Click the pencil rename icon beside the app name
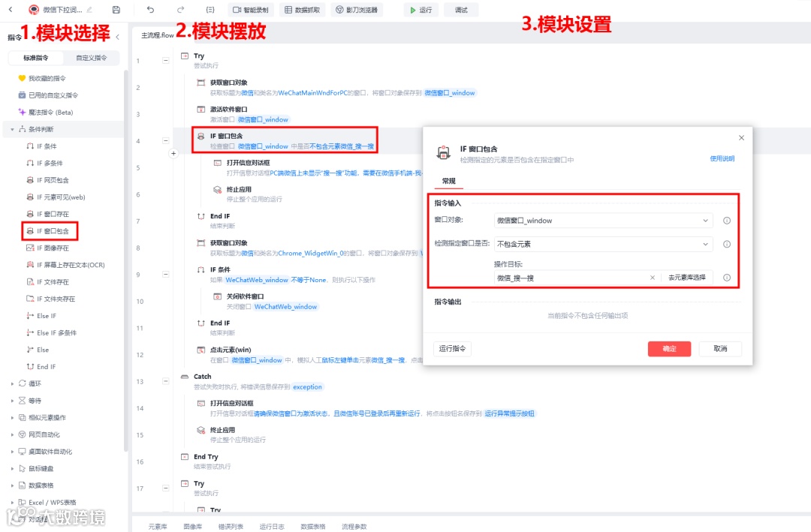This screenshot has width=811, height=532. (89, 9)
